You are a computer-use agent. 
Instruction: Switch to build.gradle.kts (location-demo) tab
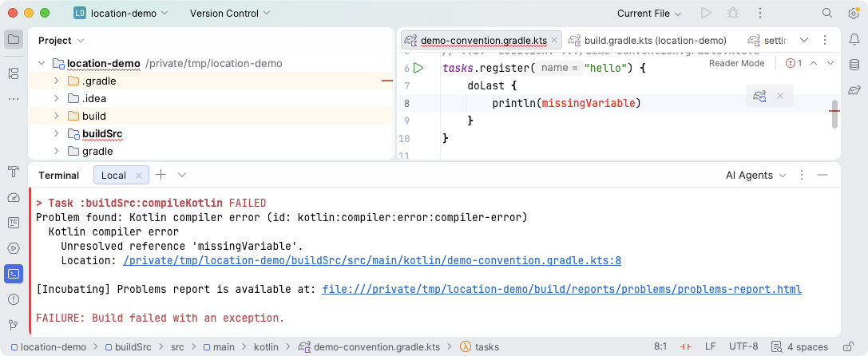click(x=648, y=41)
